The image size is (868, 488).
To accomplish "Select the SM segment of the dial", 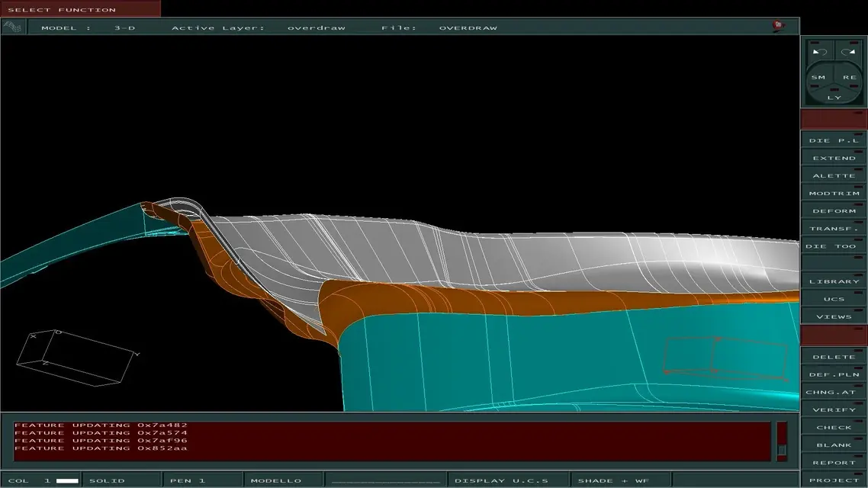I will 818,78.
